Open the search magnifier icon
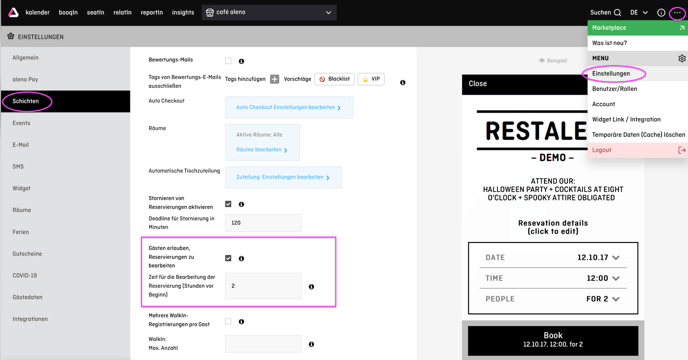Viewport: 688px width, 360px height. click(617, 13)
